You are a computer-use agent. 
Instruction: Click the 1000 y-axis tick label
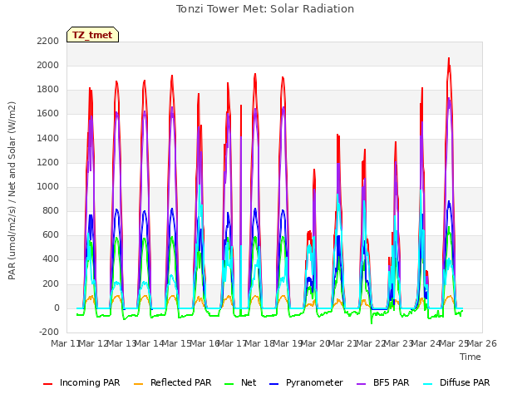point(48,186)
